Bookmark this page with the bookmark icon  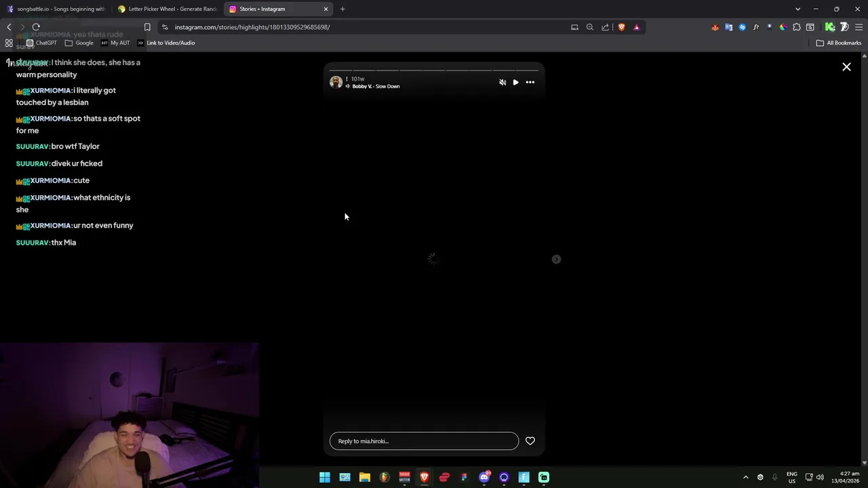tap(147, 27)
